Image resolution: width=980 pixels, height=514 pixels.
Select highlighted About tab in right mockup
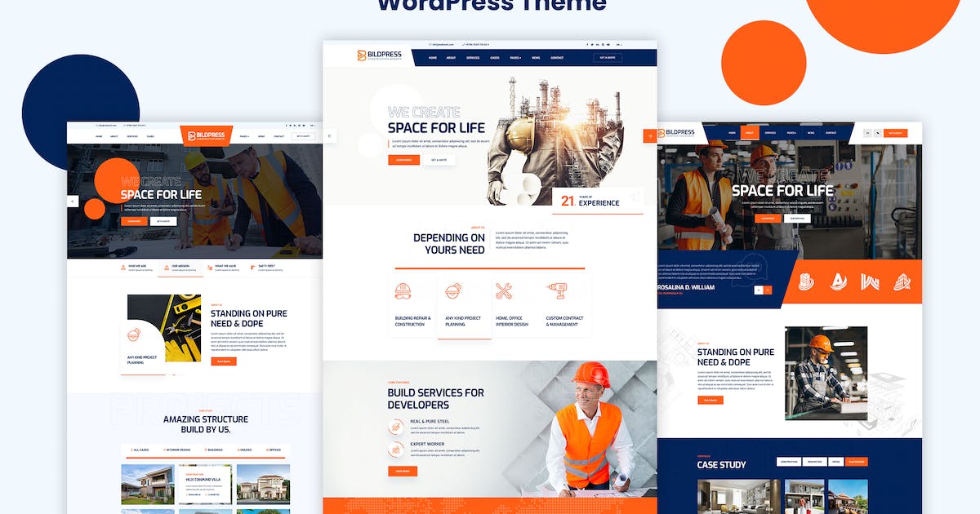(x=750, y=132)
